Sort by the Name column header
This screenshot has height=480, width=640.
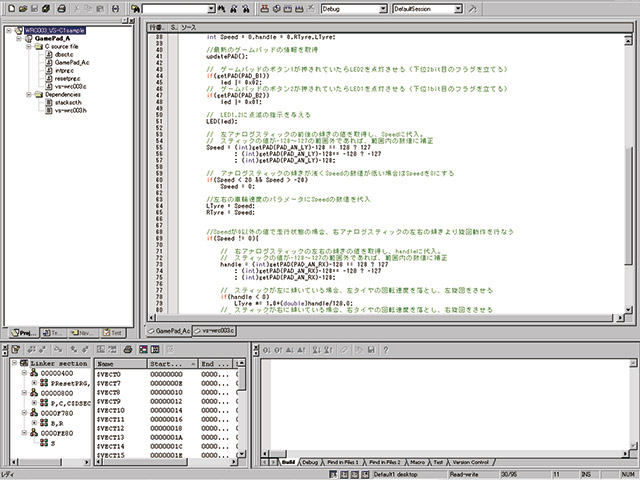(x=120, y=364)
